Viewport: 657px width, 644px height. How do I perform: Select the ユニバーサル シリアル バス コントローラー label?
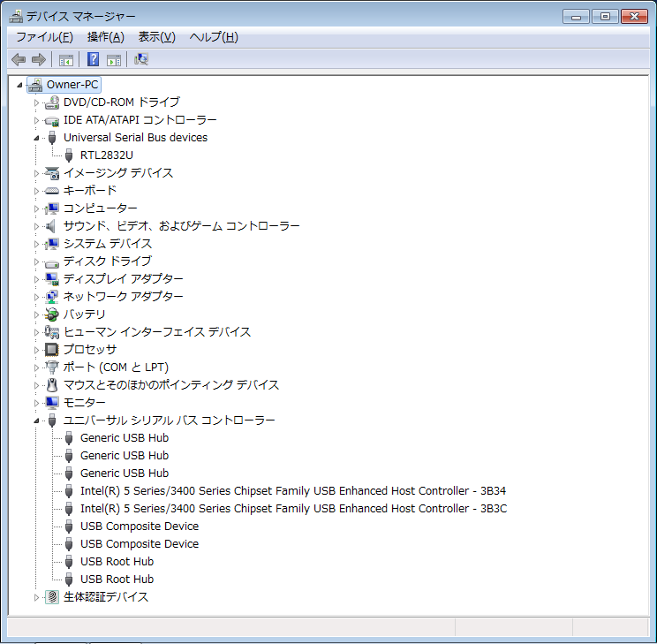169,420
